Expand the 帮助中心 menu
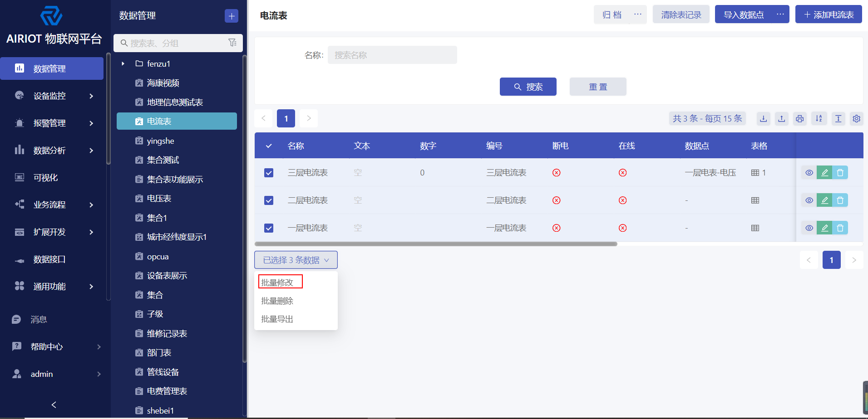868x419 pixels. (x=55, y=347)
